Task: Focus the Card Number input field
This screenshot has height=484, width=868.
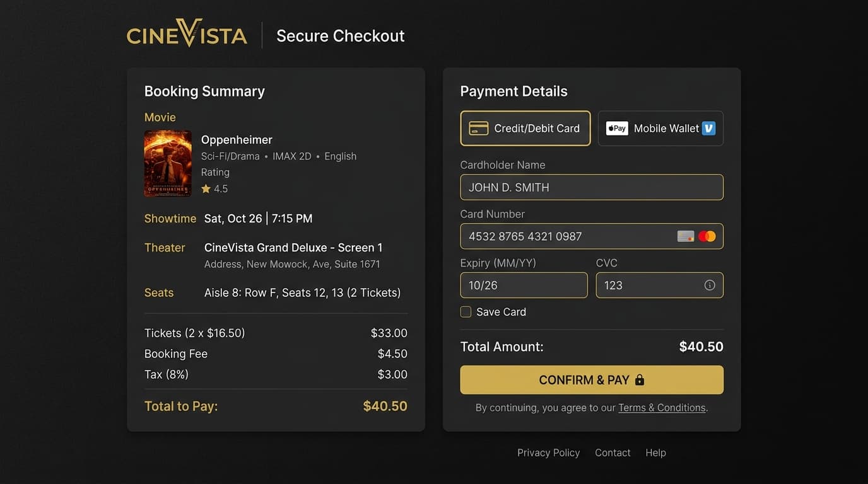Action: pos(592,236)
